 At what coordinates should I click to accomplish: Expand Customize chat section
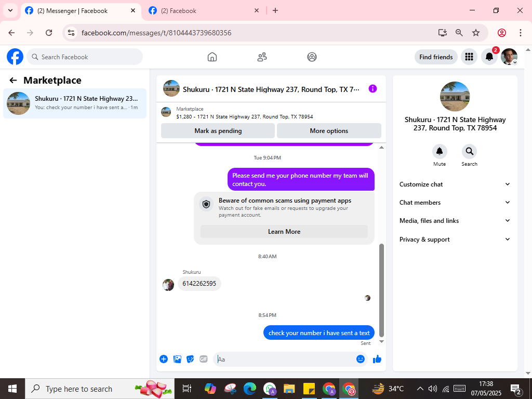click(455, 184)
